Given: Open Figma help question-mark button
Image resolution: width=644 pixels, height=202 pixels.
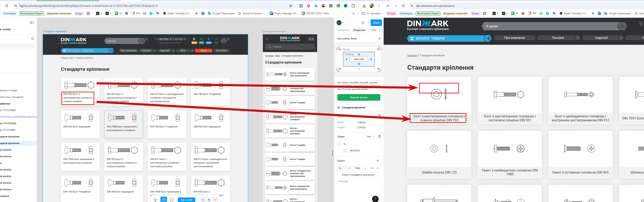Looking at the screenshot, I should [x=375, y=199].
